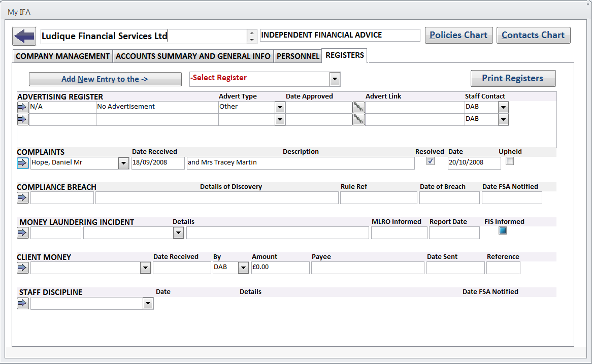Click the Complaints row record arrow
Screen dimensions: 592x364
point(22,163)
